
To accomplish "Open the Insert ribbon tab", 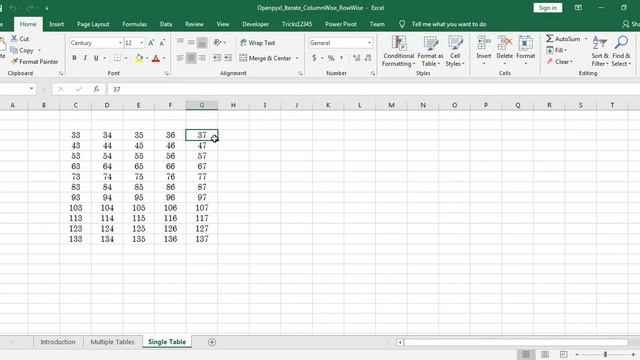I will point(56,24).
